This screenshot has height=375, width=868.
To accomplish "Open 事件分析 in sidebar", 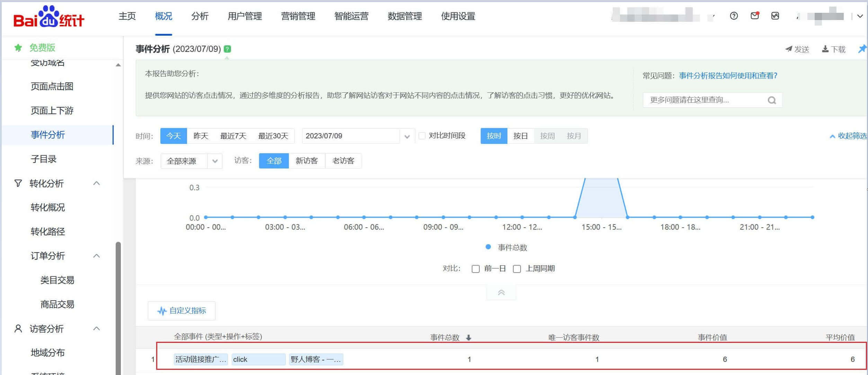I will pyautogui.click(x=48, y=135).
